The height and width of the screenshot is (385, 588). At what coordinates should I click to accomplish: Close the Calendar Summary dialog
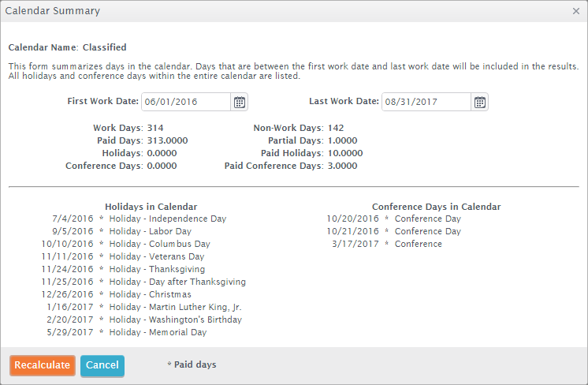576,11
